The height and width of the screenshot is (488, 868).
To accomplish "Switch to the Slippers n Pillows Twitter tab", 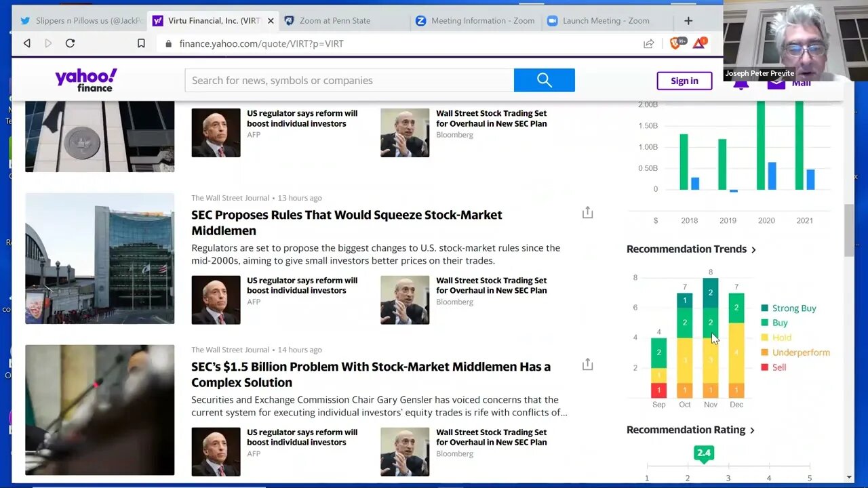I will click(x=81, y=20).
